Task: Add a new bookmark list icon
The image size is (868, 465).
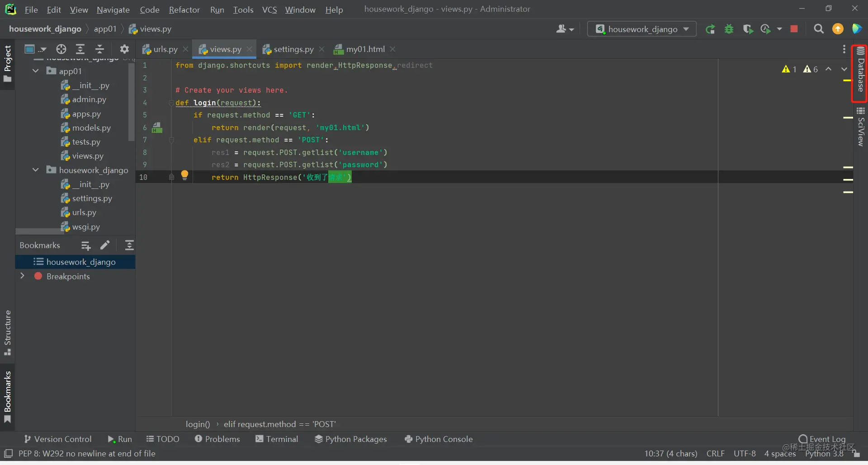Action: (85, 245)
